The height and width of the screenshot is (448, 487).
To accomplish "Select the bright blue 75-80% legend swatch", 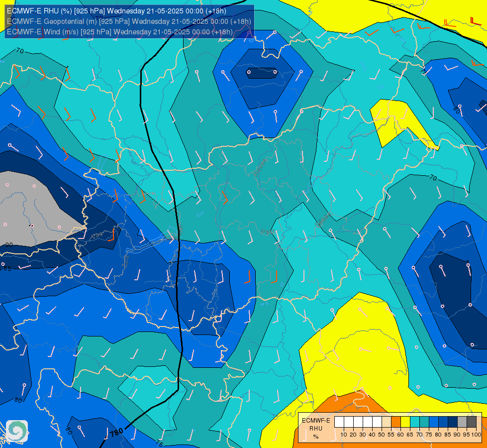I will (x=434, y=422).
